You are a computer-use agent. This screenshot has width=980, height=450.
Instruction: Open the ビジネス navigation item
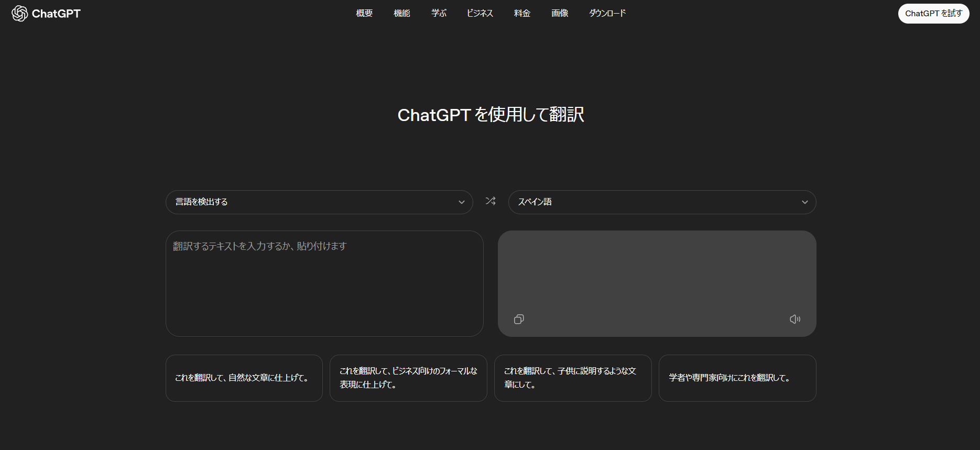pos(480,13)
